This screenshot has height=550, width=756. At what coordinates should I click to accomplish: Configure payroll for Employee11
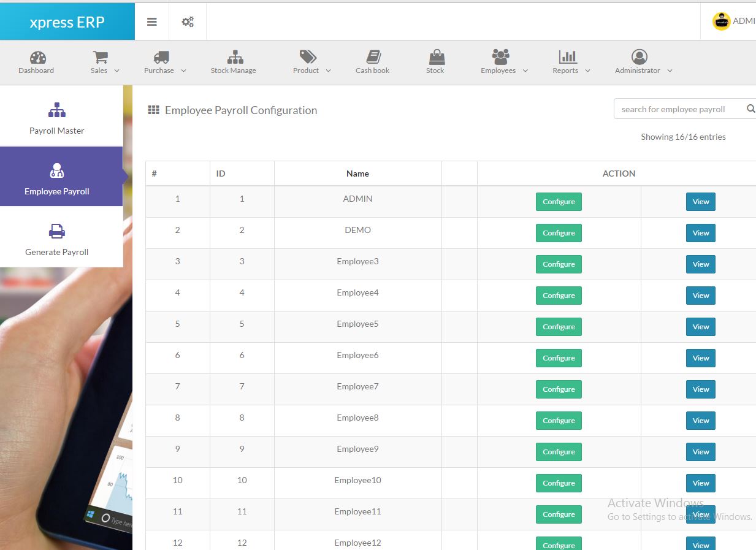coord(559,514)
